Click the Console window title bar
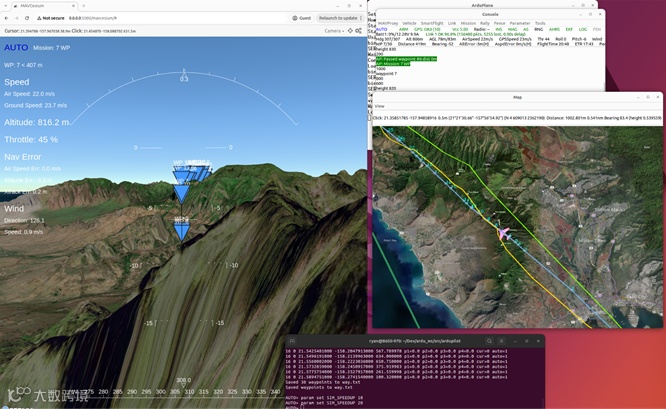The height and width of the screenshot is (409, 666). tap(490, 14)
